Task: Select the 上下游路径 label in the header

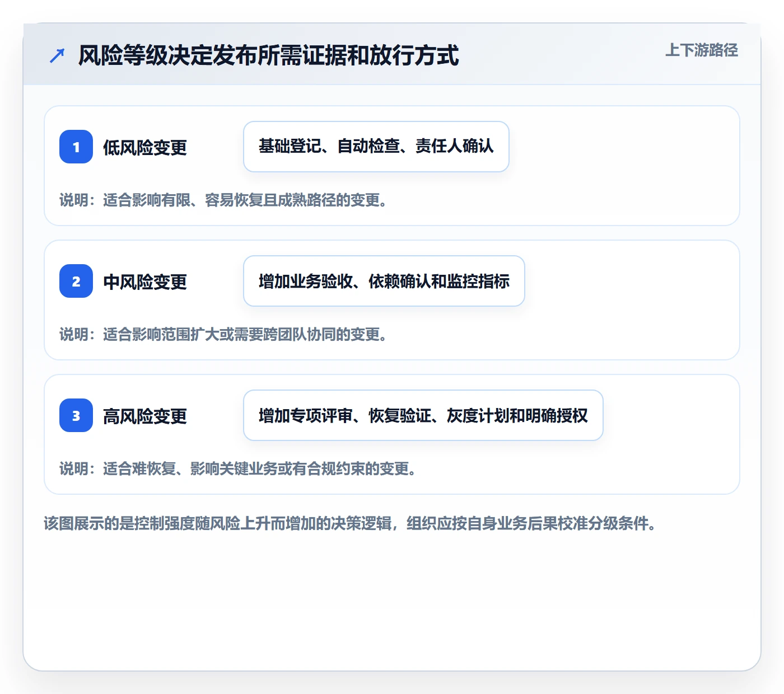Action: coord(702,50)
